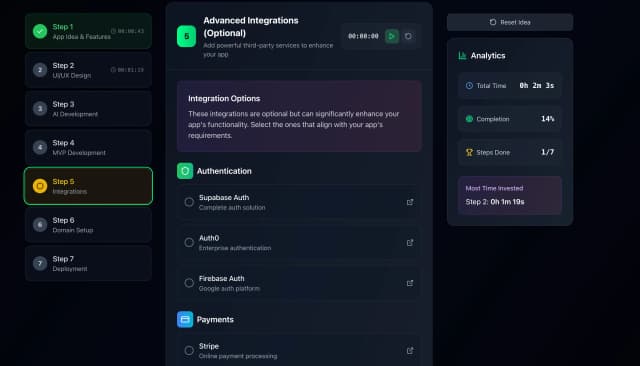Start the step timer with play button
640x366 pixels.
(392, 36)
